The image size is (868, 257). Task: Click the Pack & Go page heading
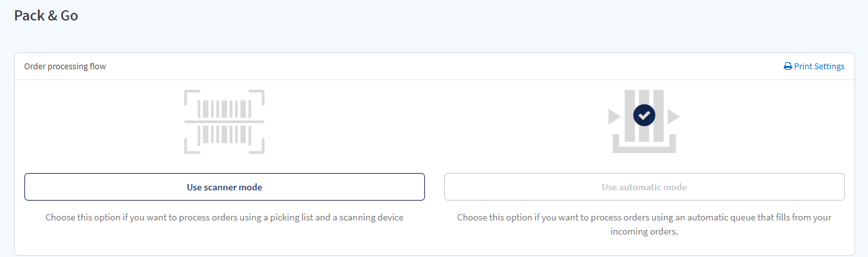coord(46,16)
